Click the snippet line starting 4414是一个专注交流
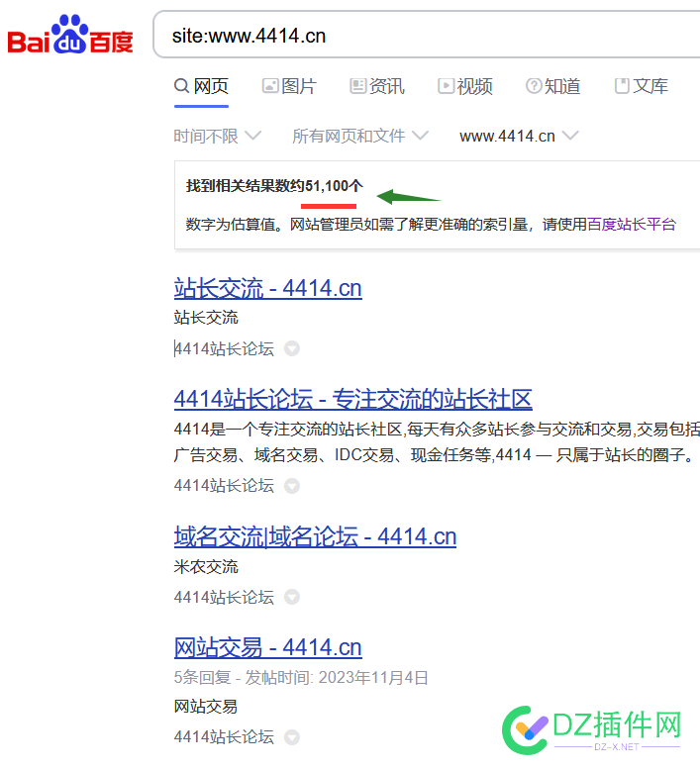Viewport: 700px width, 770px height. (x=437, y=430)
